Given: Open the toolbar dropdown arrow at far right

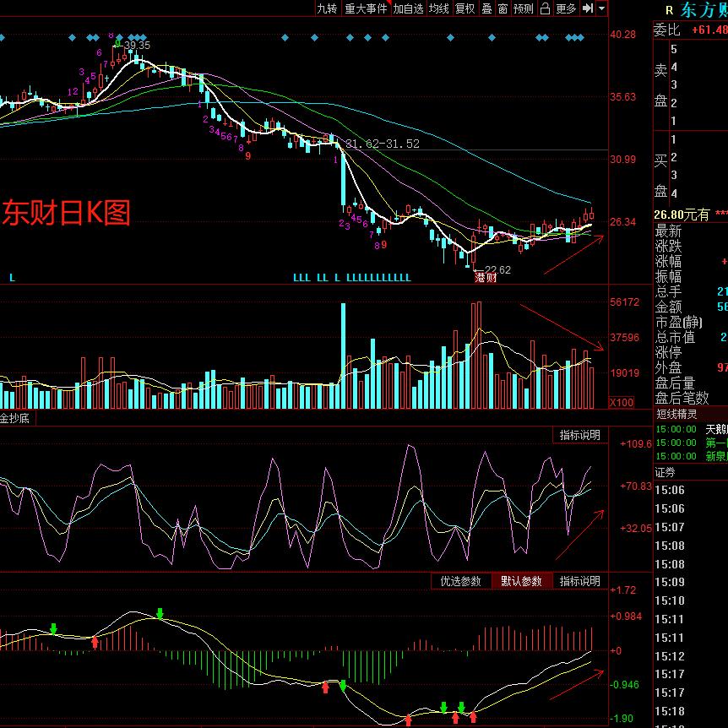Looking at the screenshot, I should click(601, 8).
